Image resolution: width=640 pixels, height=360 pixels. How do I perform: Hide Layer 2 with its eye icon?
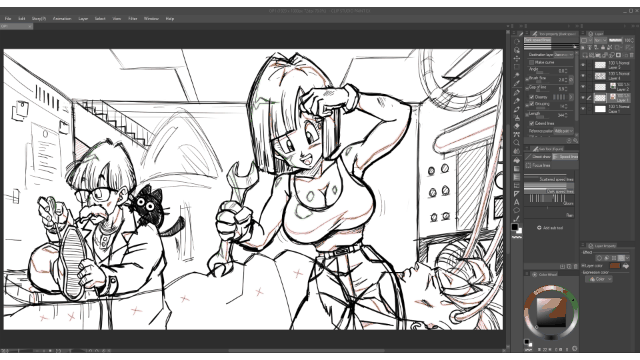tap(583, 87)
